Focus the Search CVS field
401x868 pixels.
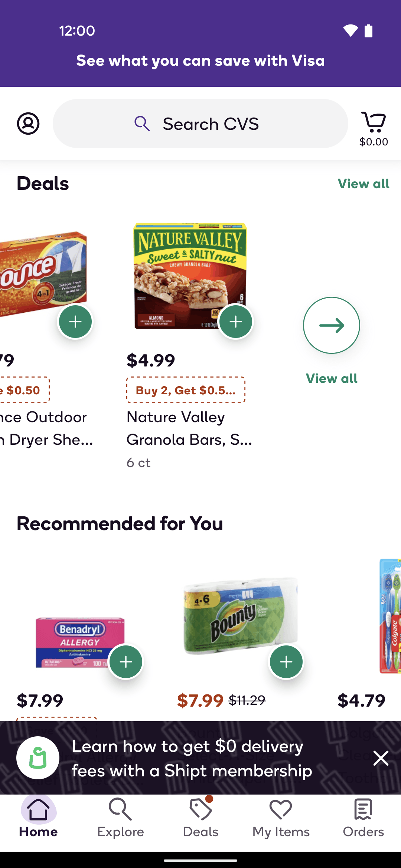[200, 124]
